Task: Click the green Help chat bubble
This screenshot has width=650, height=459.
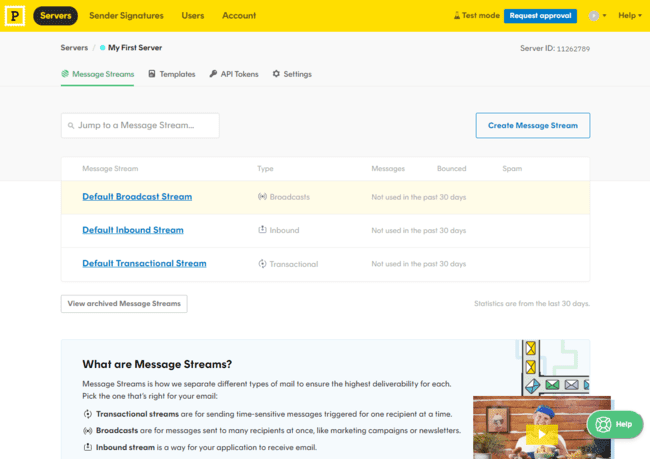Action: coord(614,424)
